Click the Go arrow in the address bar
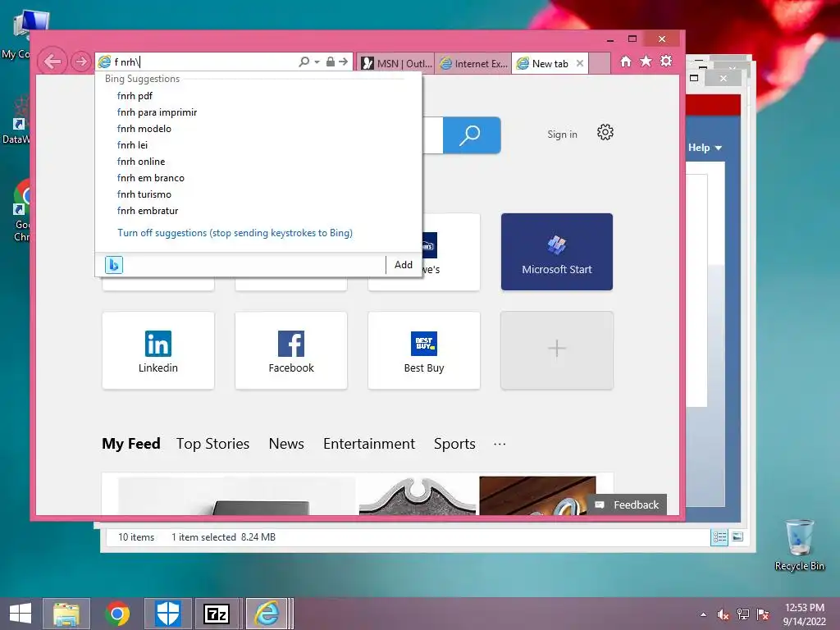Image resolution: width=840 pixels, height=630 pixels. (x=344, y=62)
